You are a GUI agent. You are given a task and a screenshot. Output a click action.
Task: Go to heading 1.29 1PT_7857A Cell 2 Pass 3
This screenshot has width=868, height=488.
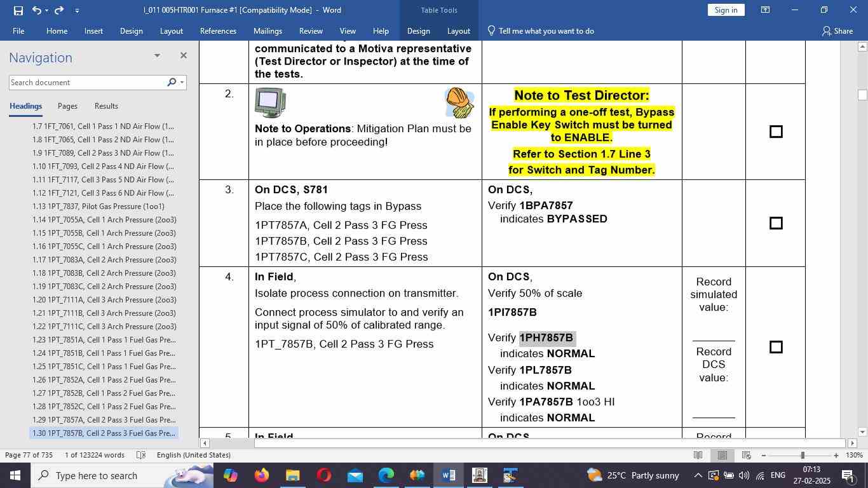[x=103, y=420]
